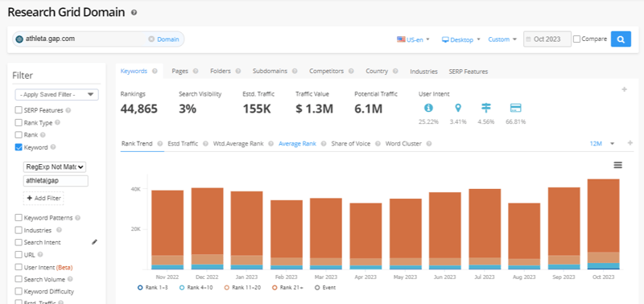644x304 pixels.
Task: Click the location pin intent icon
Action: pos(457,108)
